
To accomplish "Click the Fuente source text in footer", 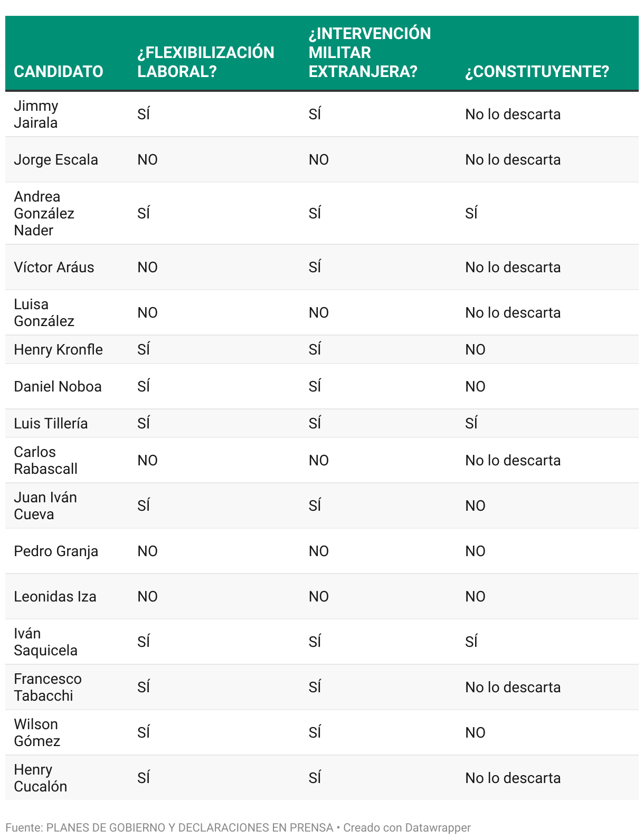I will pyautogui.click(x=169, y=827).
